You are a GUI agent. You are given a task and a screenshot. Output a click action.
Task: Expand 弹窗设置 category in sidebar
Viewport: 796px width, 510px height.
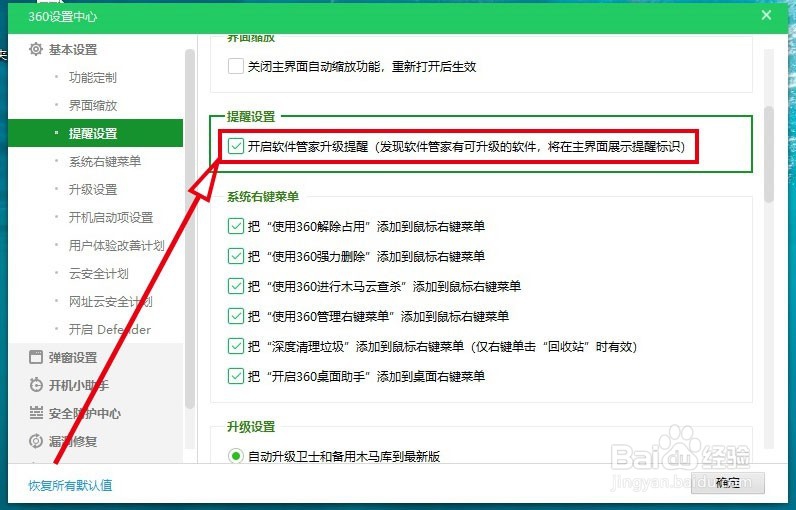(x=73, y=357)
